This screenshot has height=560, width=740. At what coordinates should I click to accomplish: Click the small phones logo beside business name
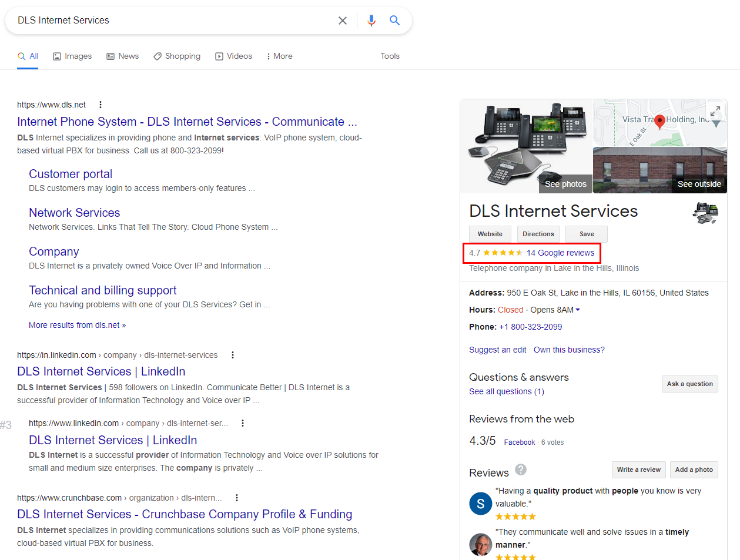click(x=705, y=213)
